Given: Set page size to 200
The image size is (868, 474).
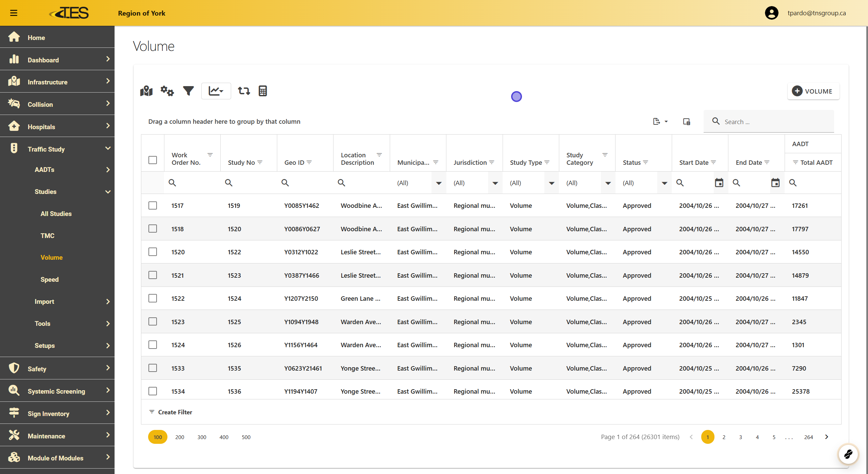Looking at the screenshot, I should [180, 437].
